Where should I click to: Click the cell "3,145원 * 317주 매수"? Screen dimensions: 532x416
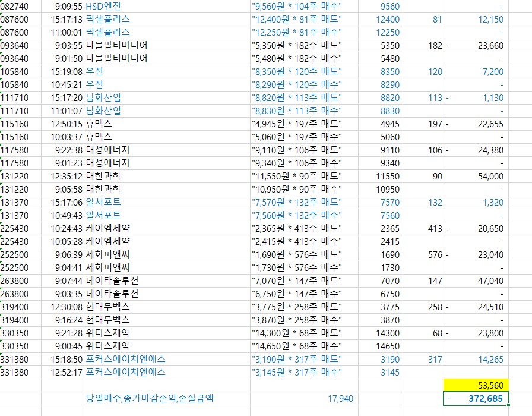304,373
